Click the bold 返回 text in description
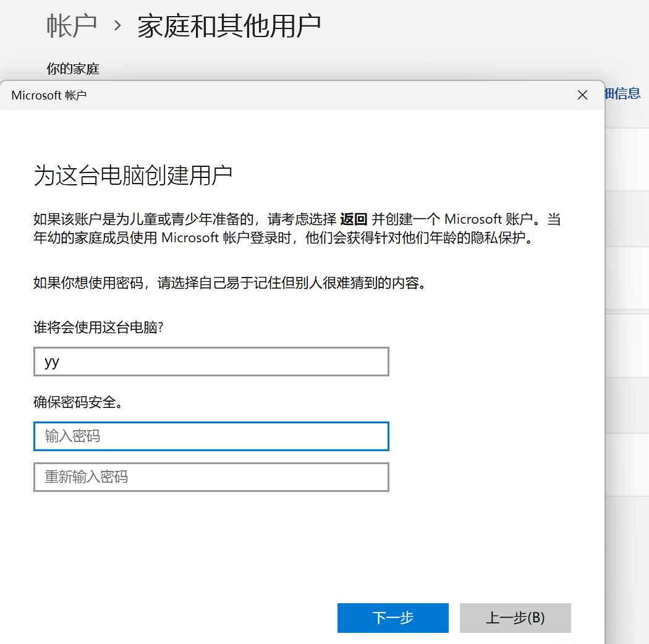Image resolution: width=649 pixels, height=644 pixels. 354,219
